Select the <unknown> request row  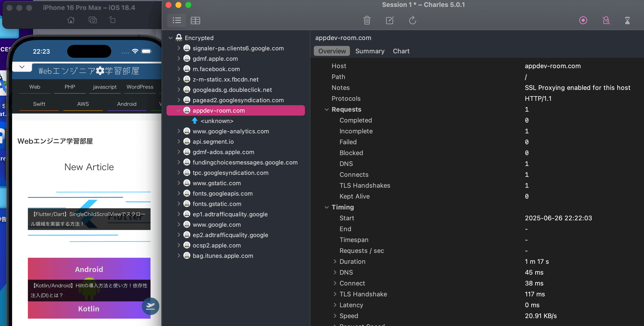click(217, 121)
